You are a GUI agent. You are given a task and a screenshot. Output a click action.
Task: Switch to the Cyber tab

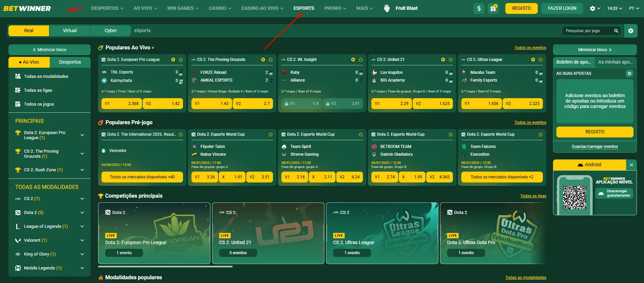coord(111,30)
